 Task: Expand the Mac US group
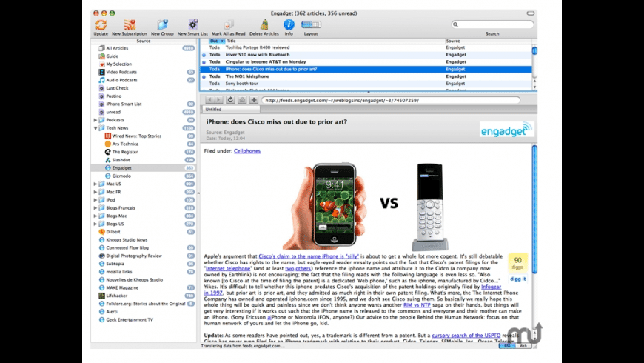coord(95,184)
